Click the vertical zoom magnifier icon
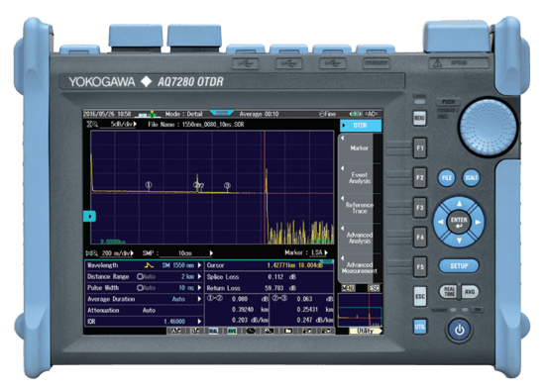The width and height of the screenshot is (545, 392). click(92, 124)
